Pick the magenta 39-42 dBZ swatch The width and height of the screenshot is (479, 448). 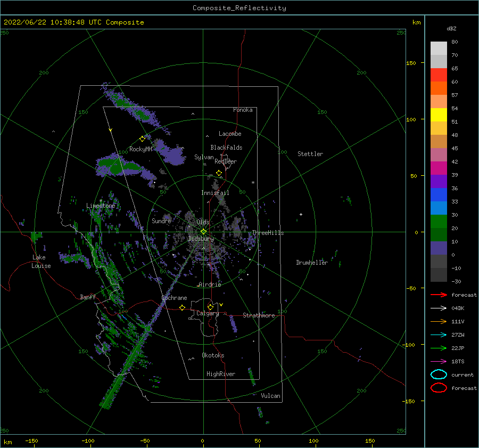click(x=439, y=168)
